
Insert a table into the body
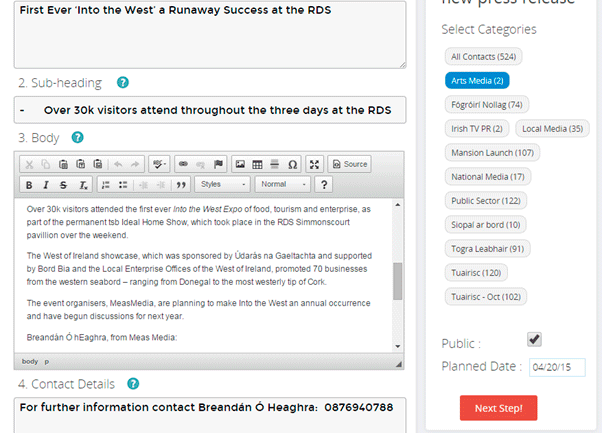pos(257,164)
